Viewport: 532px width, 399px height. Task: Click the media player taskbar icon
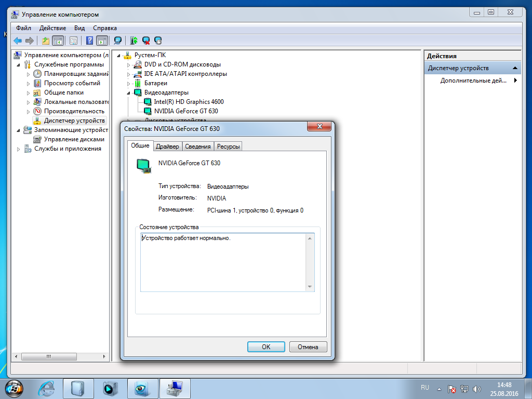click(110, 389)
